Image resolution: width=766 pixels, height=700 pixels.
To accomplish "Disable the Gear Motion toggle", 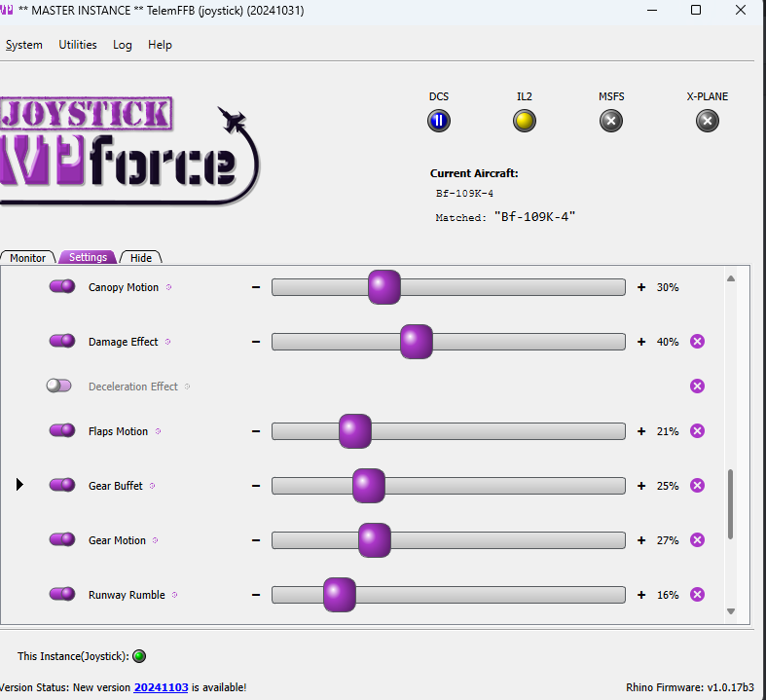I will [62, 539].
